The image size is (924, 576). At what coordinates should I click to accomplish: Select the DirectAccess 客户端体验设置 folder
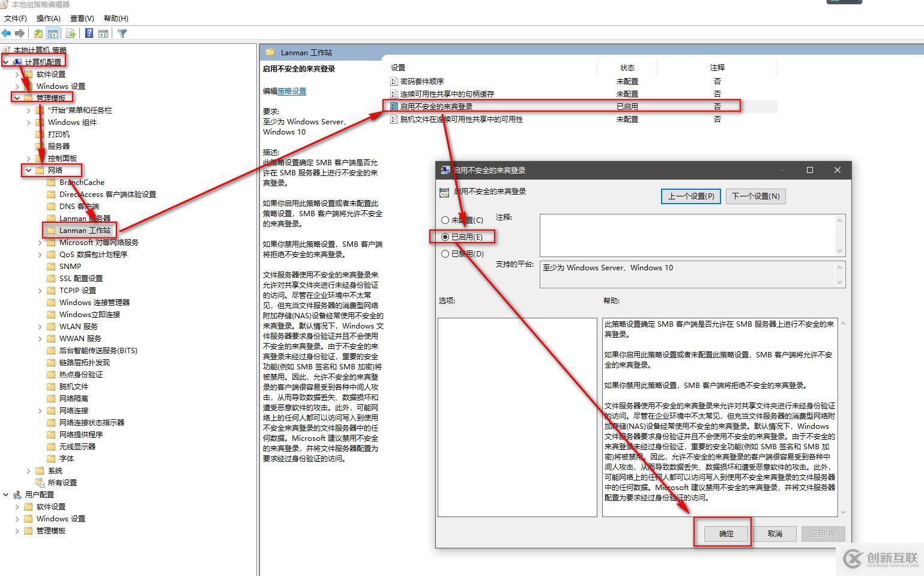pos(107,194)
